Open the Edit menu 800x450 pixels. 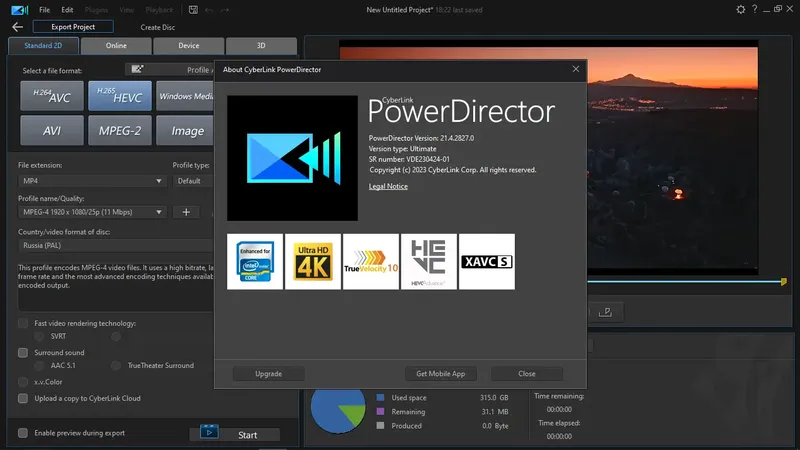pos(67,10)
